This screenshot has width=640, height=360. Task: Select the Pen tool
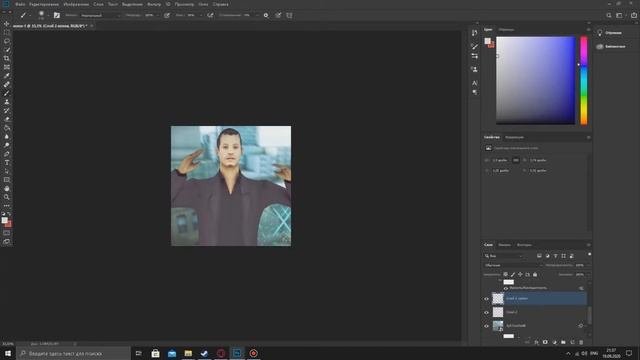(x=7, y=154)
